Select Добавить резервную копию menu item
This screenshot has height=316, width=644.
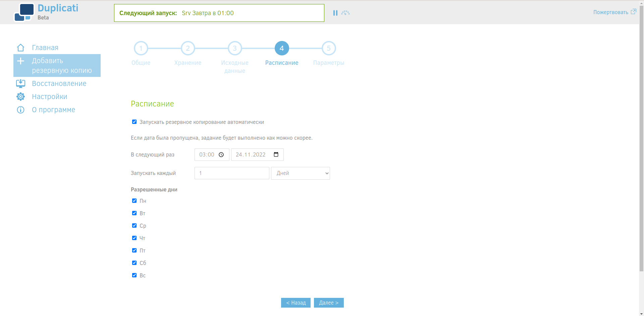point(57,65)
